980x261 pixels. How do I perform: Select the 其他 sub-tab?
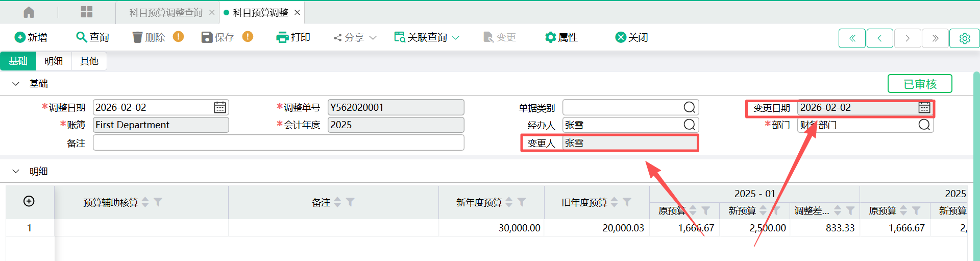(x=89, y=61)
